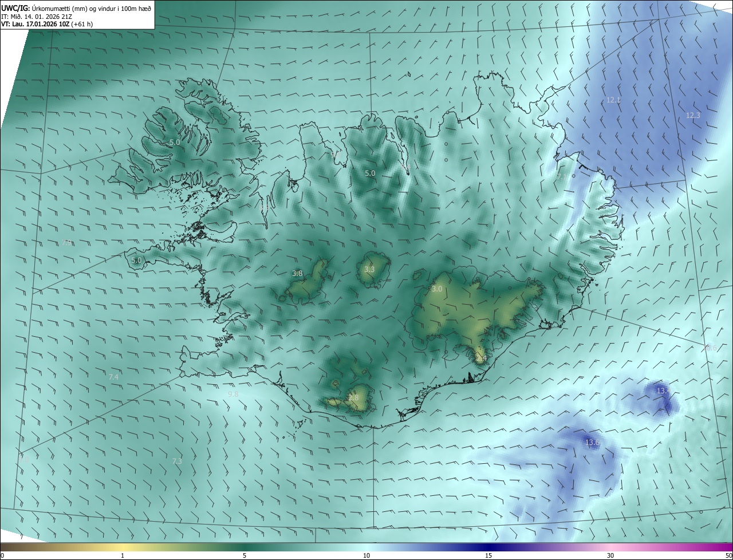Click the 7.3 value label
Screen dimensions: 733x560
[177, 461]
